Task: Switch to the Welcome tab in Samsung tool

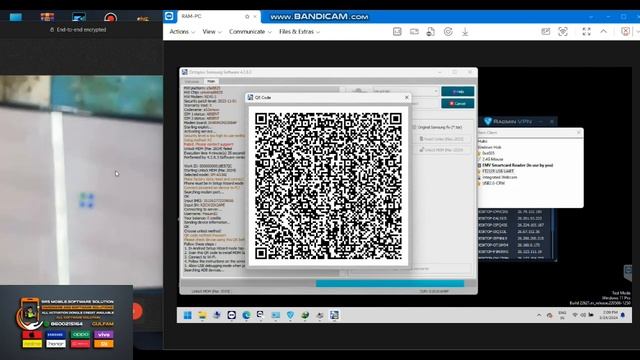Action: click(x=192, y=82)
